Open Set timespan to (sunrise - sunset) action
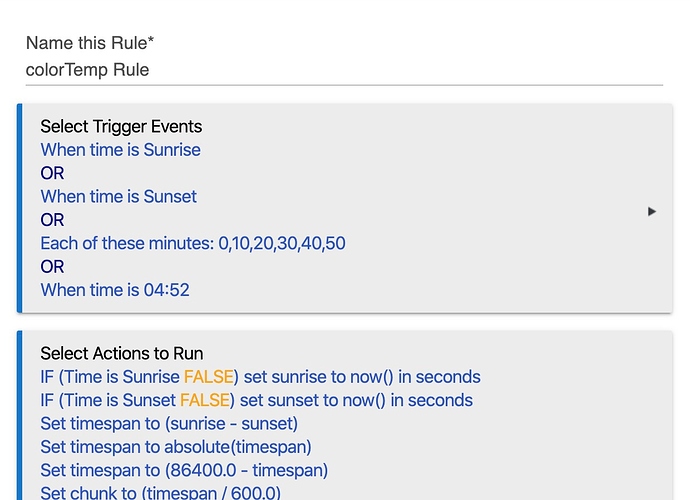The height and width of the screenshot is (500, 690). [169, 424]
